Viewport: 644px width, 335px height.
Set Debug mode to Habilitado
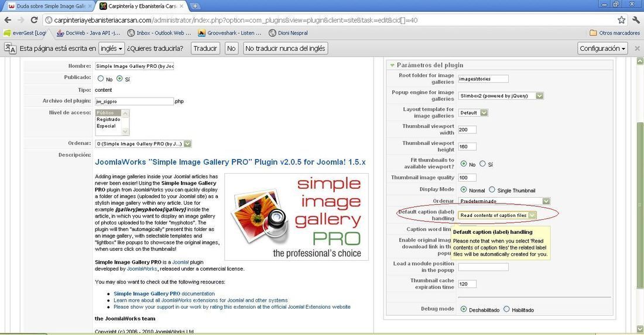[x=506, y=309]
